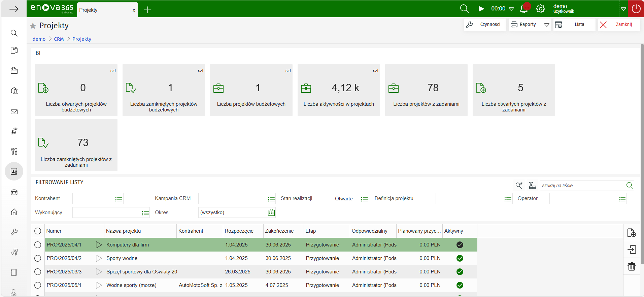
Task: Expand the Raporty dropdown arrow
Action: pos(547,25)
